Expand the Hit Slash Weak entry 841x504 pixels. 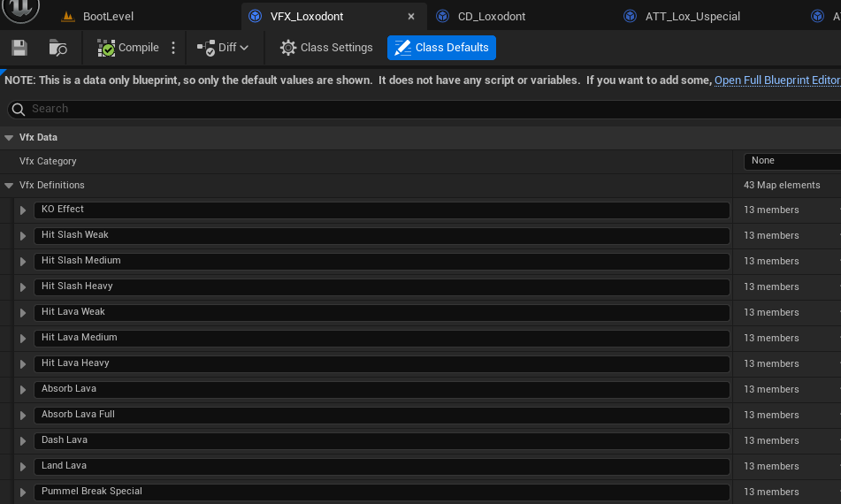pyautogui.click(x=22, y=236)
